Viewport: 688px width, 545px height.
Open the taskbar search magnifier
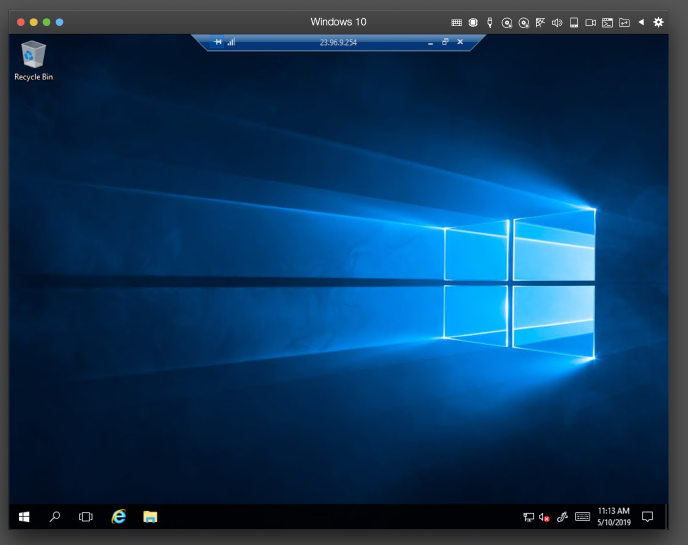tap(55, 517)
